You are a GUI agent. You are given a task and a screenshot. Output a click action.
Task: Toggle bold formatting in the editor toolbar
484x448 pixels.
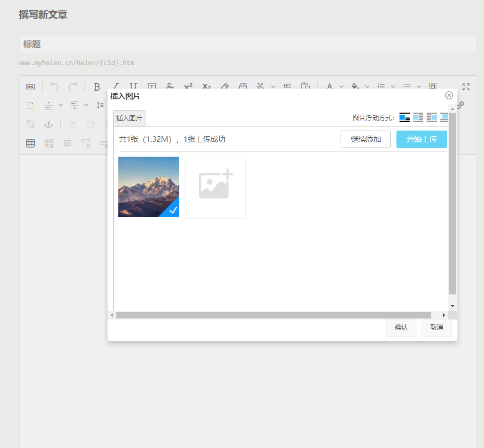(97, 87)
